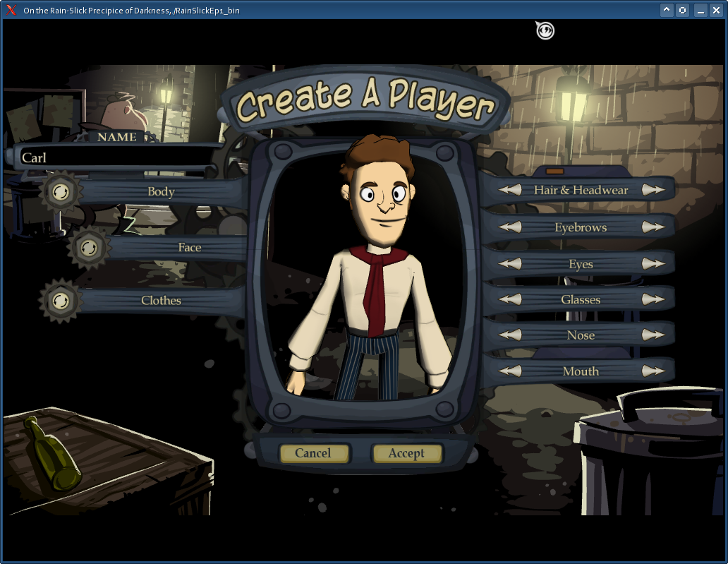Open the Clothes options
The width and height of the screenshot is (728, 564).
(161, 301)
